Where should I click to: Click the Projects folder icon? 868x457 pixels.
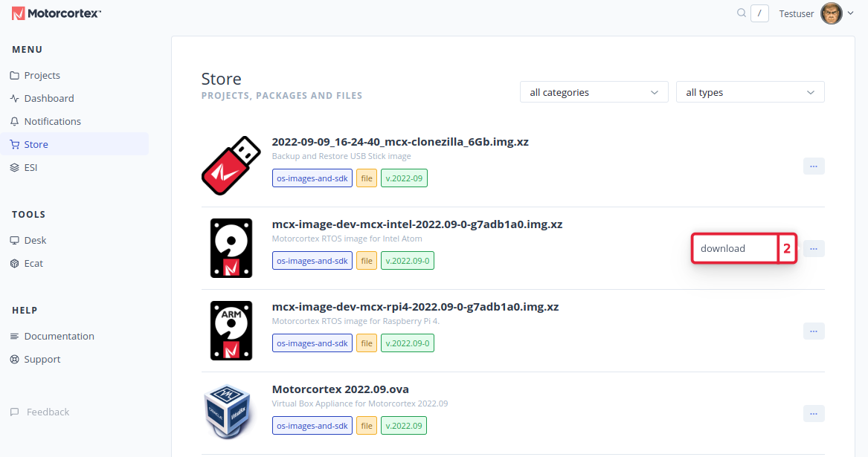(x=14, y=75)
